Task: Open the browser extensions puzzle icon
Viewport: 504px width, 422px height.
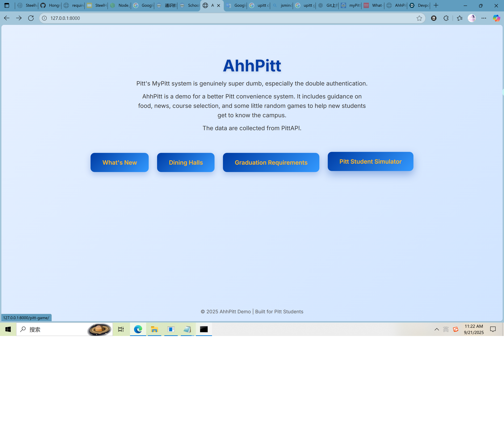Action: pos(446,18)
